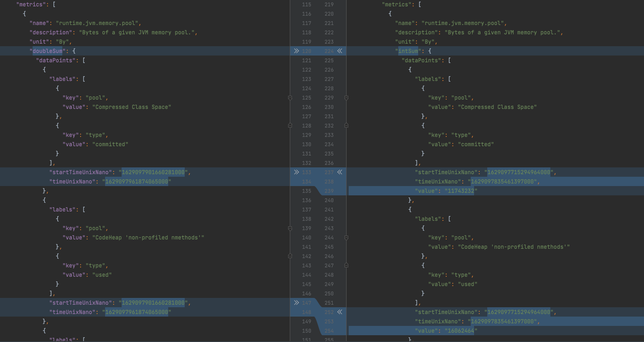Collapse the labels fold at line 139 left editor
644x342 pixels.
click(290, 228)
